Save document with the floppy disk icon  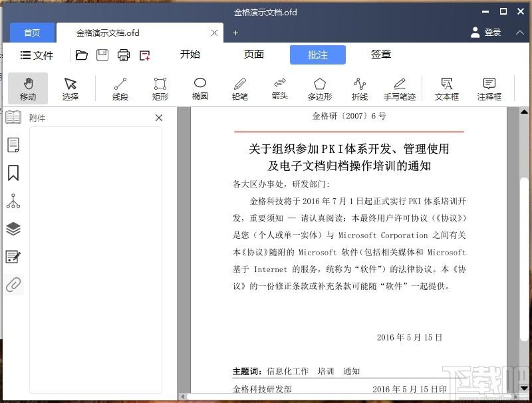pos(102,55)
